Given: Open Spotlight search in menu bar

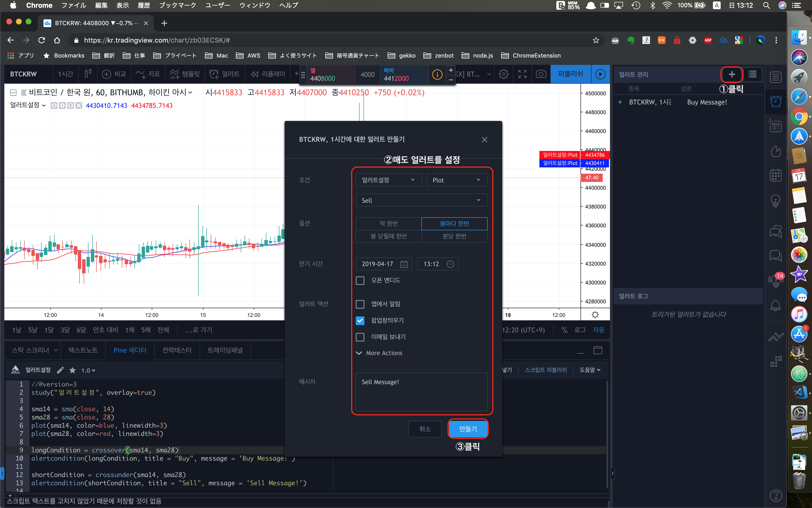Looking at the screenshot, I should coord(766,5).
